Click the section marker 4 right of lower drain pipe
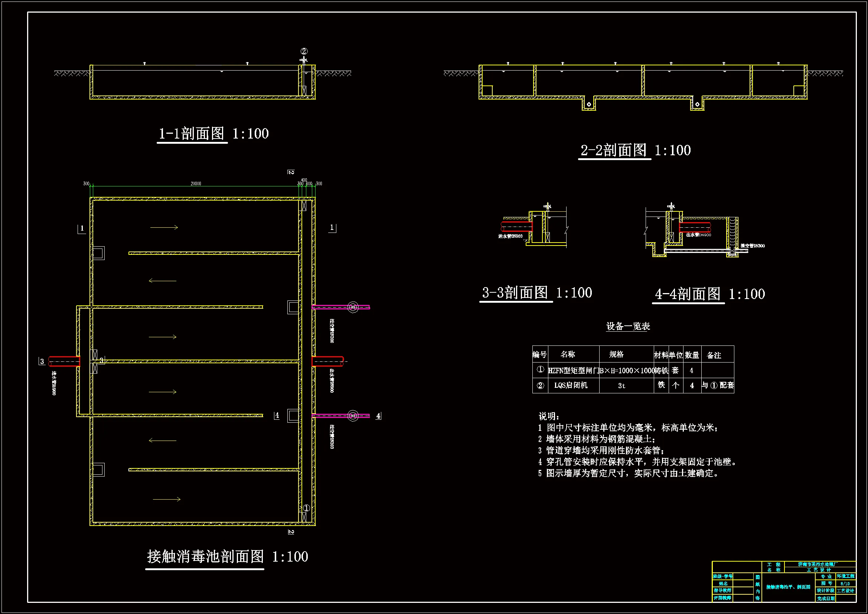Screen dimensions: 868x614 (378, 416)
